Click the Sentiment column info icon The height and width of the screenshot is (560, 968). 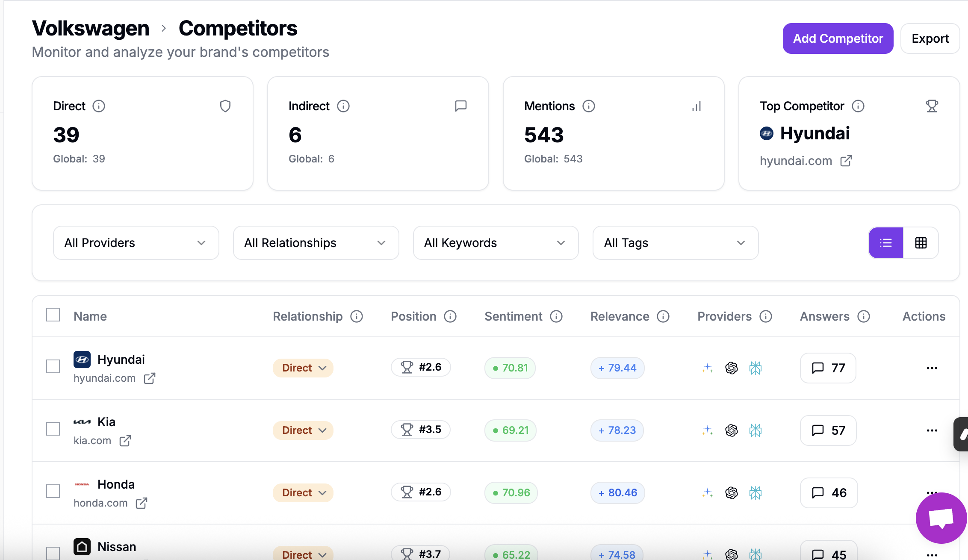[556, 316]
